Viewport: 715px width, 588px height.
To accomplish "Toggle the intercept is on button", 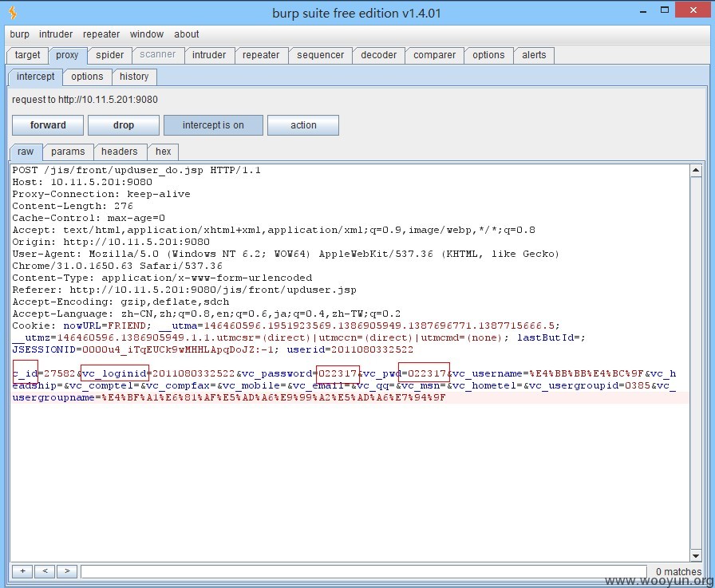I will pyautogui.click(x=213, y=125).
